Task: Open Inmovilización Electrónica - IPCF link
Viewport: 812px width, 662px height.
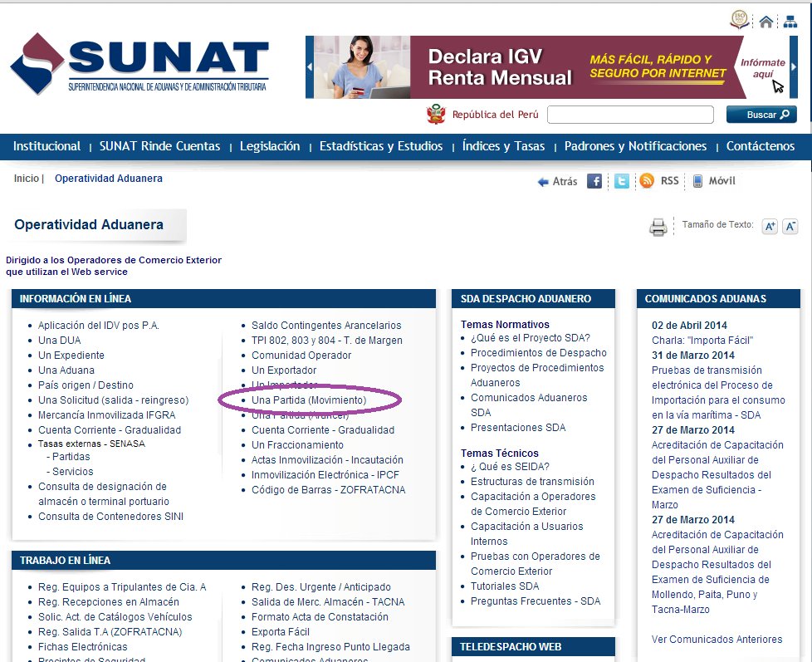Action: [325, 475]
